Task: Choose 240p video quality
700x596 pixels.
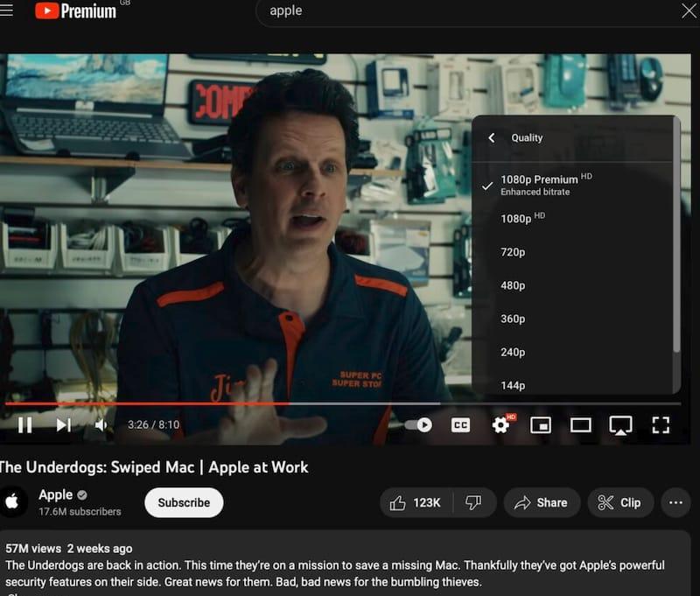Action: point(573,353)
